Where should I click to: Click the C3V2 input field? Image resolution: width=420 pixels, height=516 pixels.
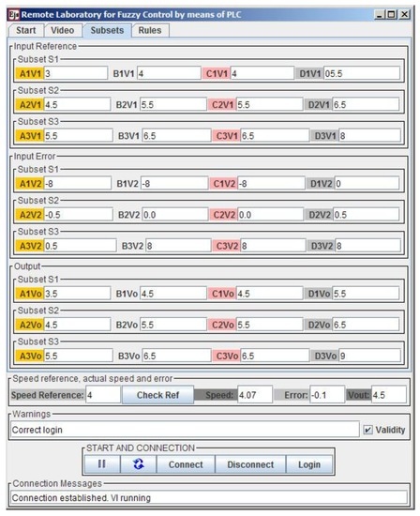273,246
